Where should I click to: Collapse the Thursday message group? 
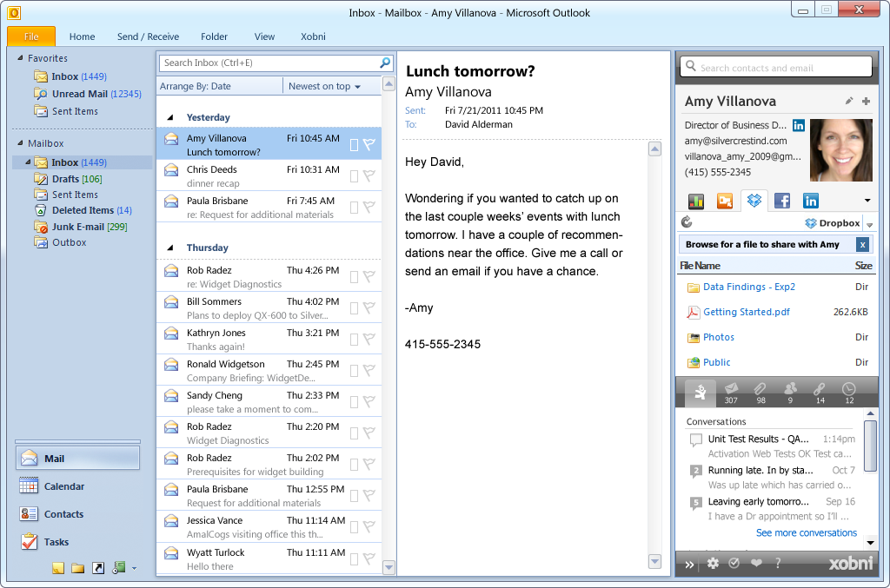(x=169, y=248)
